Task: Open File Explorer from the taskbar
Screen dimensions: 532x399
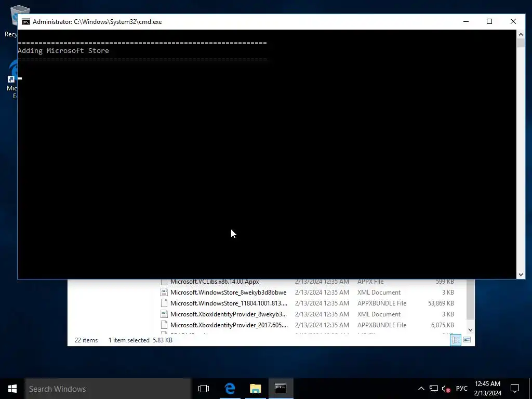Action: coord(256,389)
